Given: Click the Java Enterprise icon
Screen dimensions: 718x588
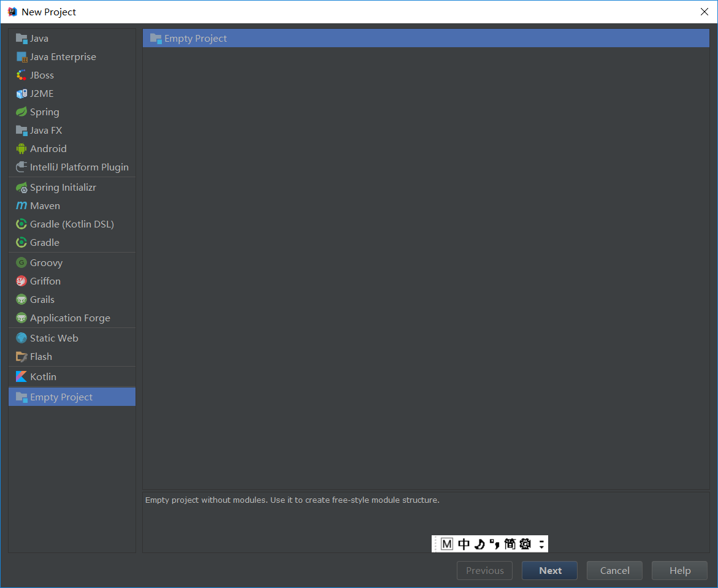Looking at the screenshot, I should point(21,57).
